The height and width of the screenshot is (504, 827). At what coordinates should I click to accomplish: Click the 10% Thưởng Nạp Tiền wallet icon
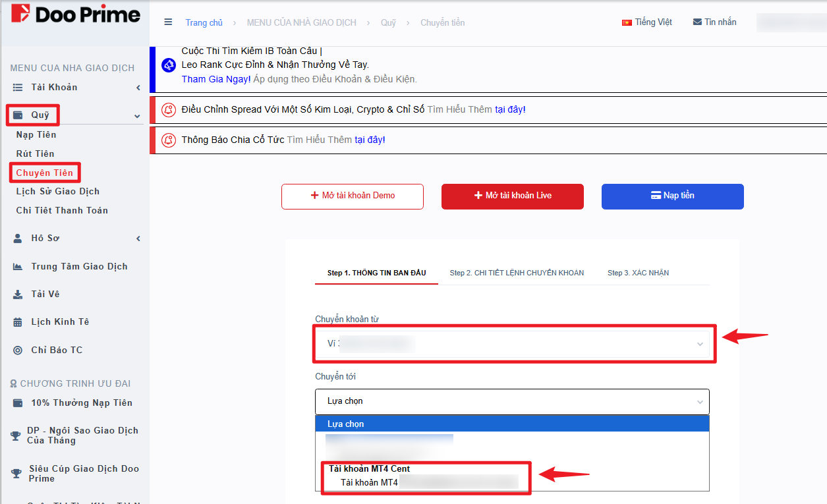tap(18, 403)
